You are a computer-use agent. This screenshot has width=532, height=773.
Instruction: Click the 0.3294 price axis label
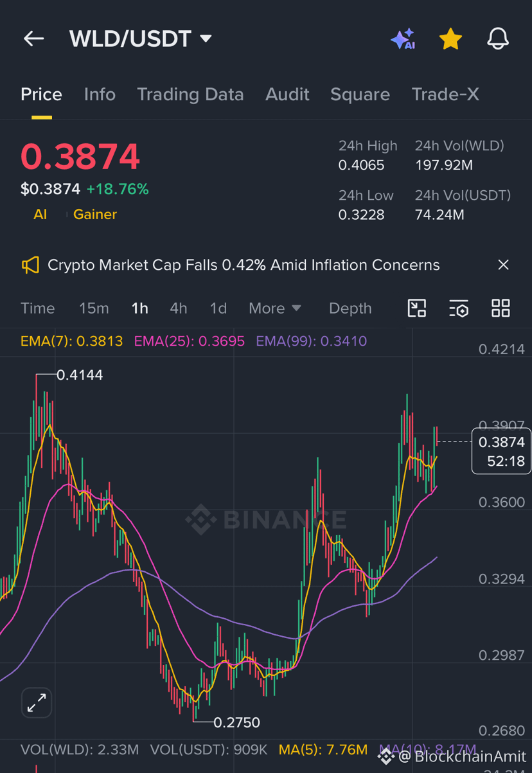502,580
